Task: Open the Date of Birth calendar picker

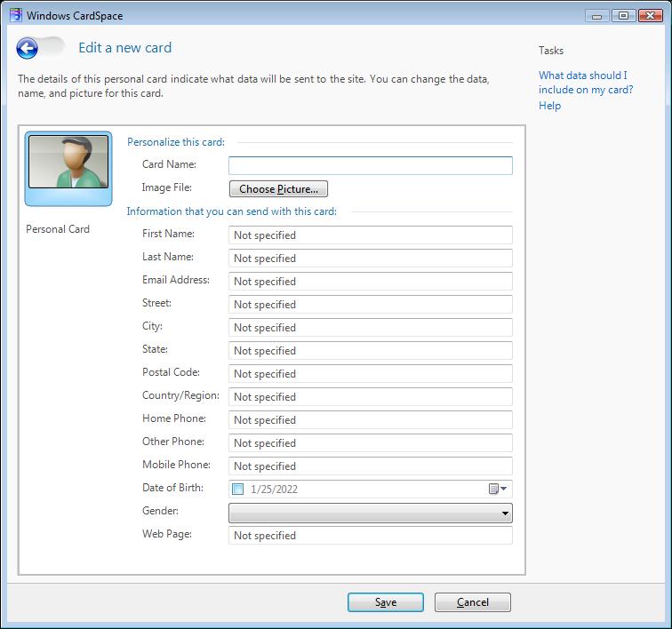Action: 498,489
